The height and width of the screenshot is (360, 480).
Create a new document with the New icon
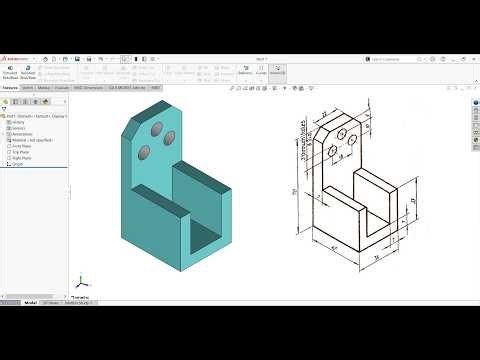[x=54, y=59]
